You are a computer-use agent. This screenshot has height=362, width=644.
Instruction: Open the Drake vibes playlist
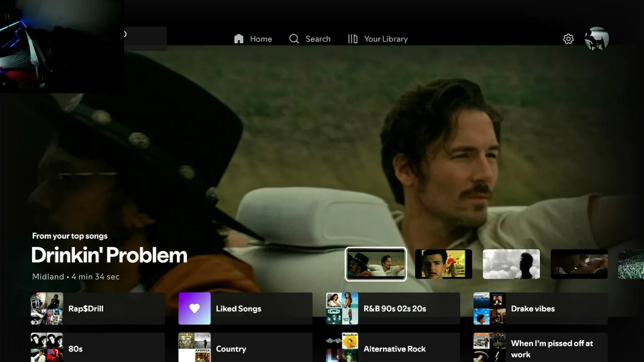[540, 309]
